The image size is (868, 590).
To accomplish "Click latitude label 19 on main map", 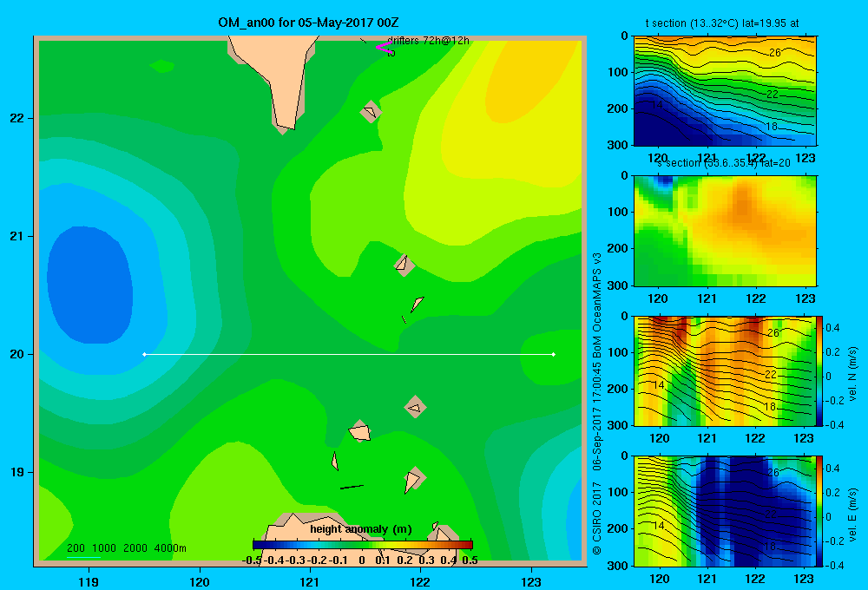I will 17,472.
